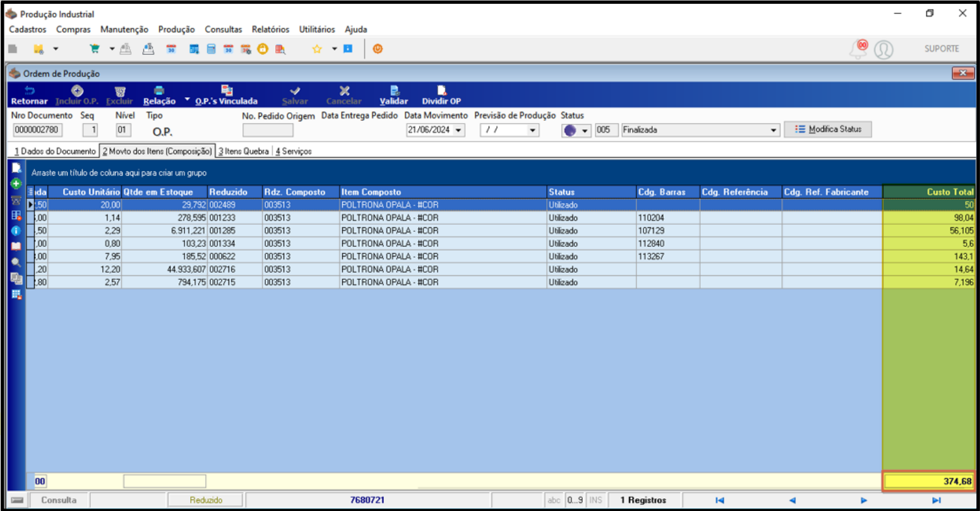Click the Dividir OP button
The image size is (980, 511).
[441, 95]
